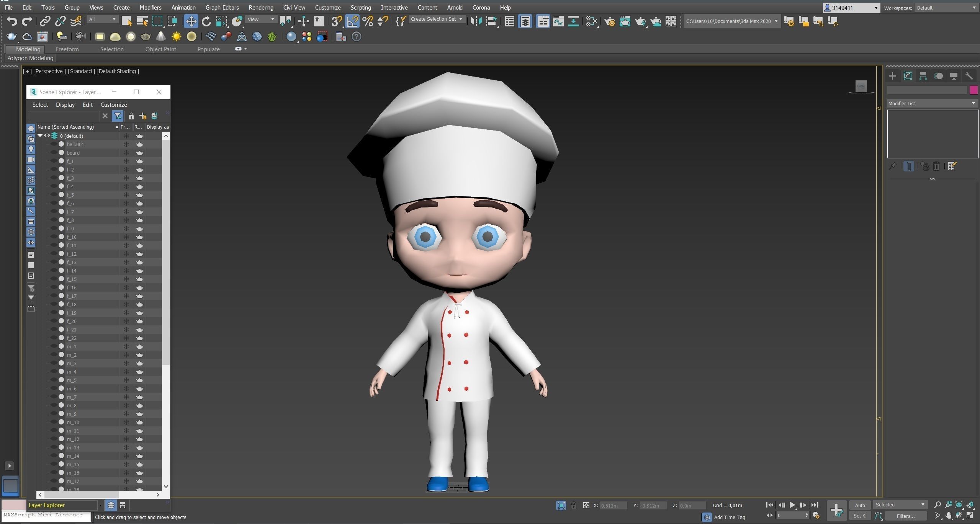
Task: Open the Create Selection Set dropdown
Action: coord(437,19)
